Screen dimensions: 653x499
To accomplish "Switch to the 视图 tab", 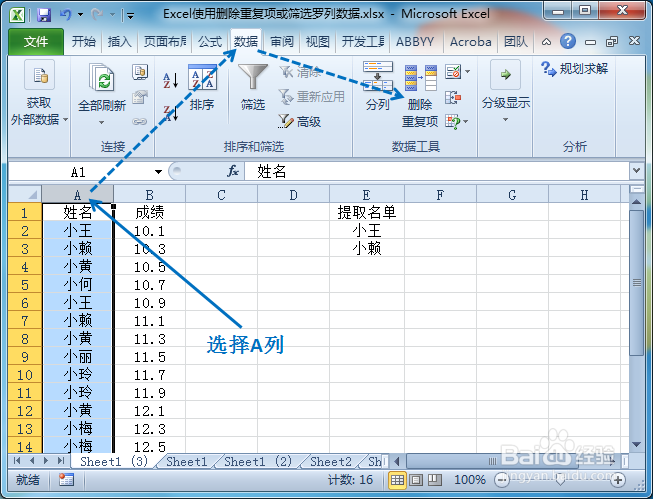I will point(317,42).
